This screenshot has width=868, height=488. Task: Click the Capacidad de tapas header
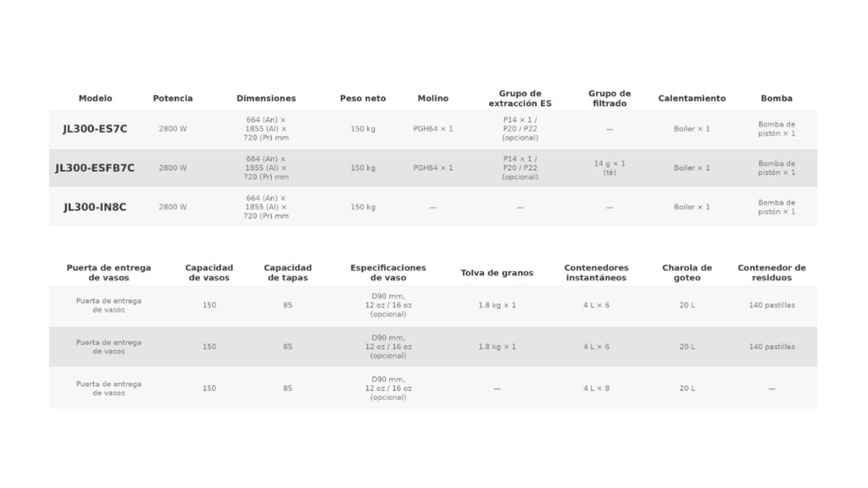[288, 273]
